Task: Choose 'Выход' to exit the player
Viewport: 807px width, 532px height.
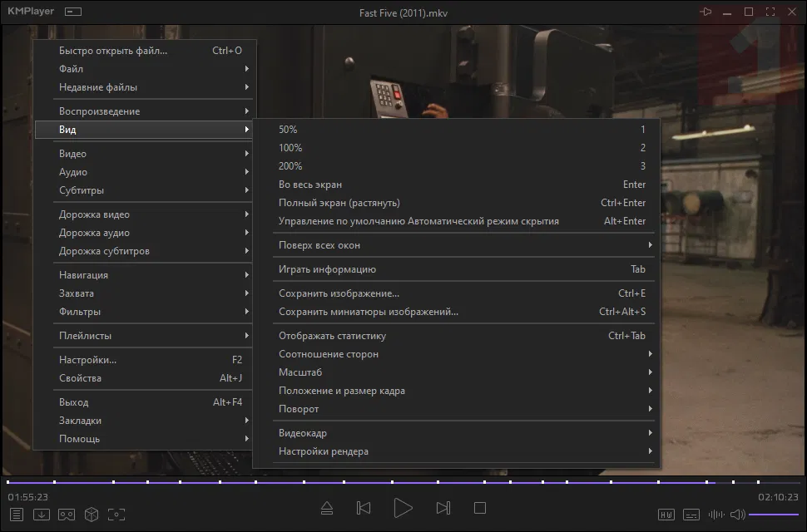Action: pos(145,402)
